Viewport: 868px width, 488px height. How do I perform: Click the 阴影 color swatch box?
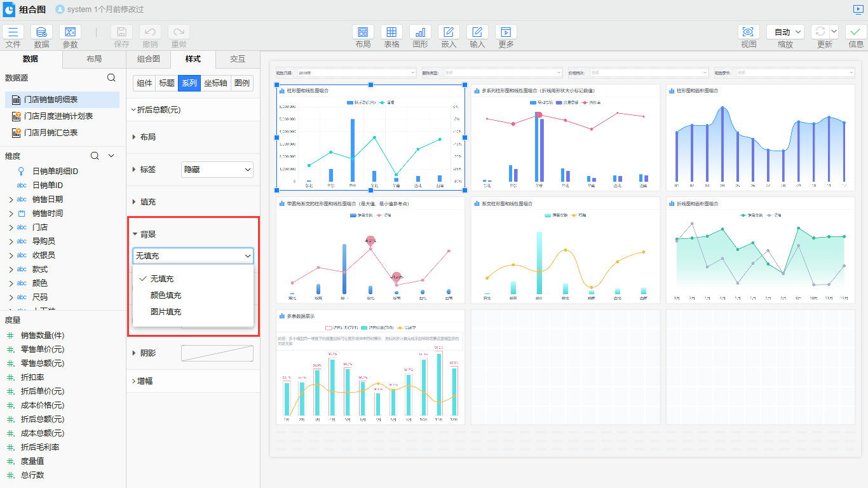217,353
